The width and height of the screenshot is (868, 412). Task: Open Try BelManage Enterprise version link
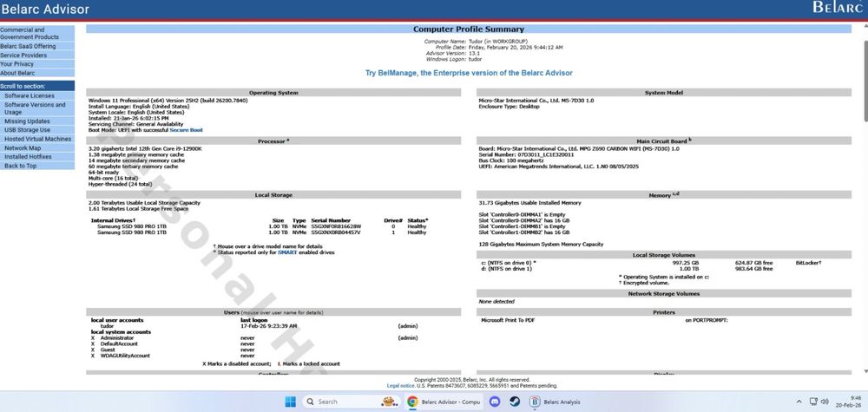[469, 73]
